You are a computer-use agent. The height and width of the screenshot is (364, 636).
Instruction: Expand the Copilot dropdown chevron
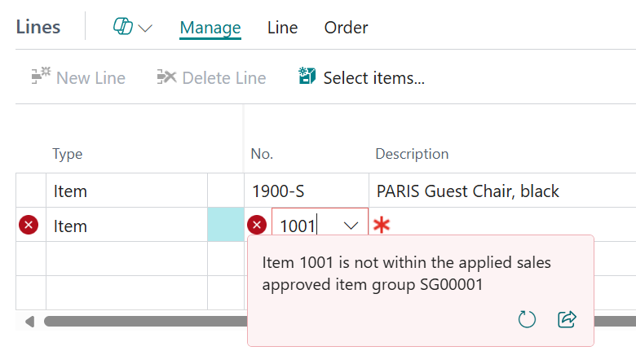coord(145,29)
